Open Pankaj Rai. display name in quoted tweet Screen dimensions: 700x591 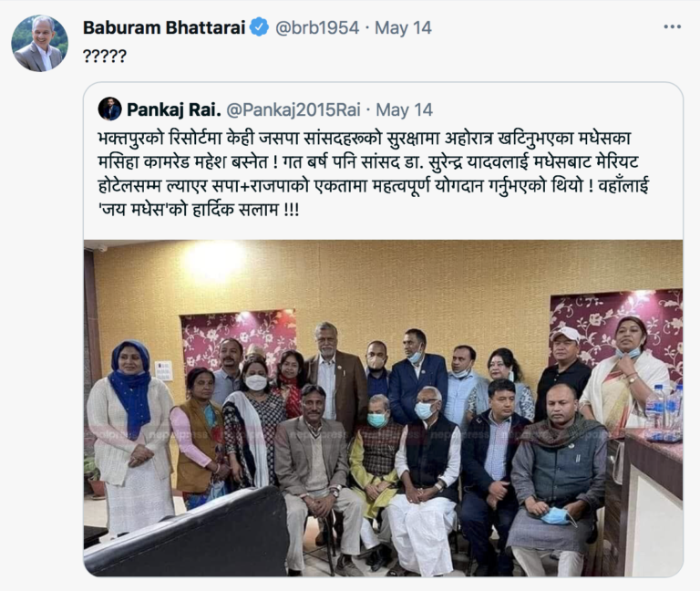click(x=174, y=109)
